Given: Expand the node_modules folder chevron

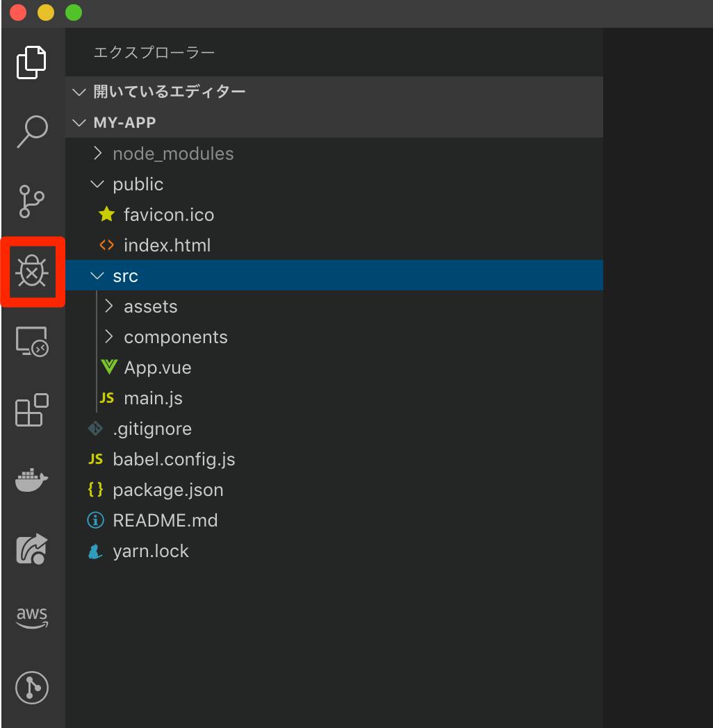Looking at the screenshot, I should [x=97, y=154].
